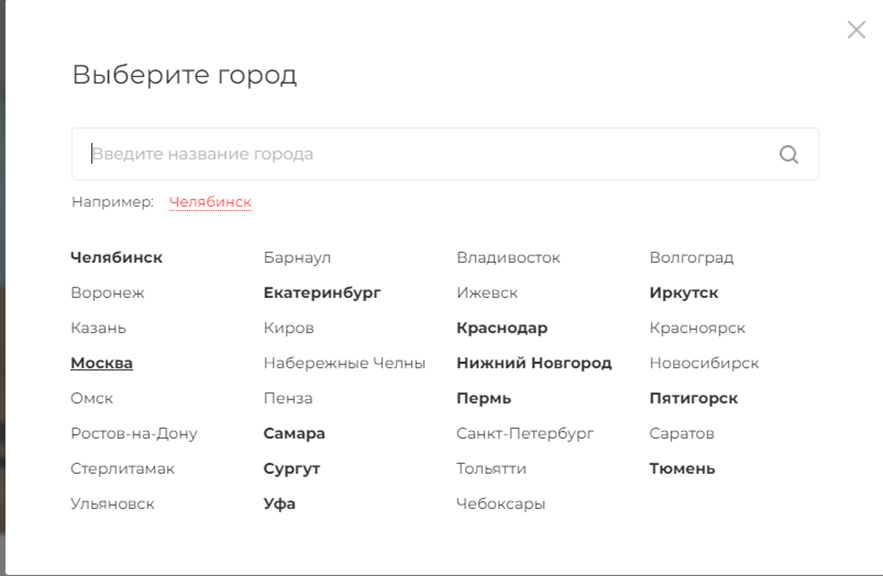Select Казань city
Viewport: 883px width, 576px height.
pyautogui.click(x=99, y=328)
